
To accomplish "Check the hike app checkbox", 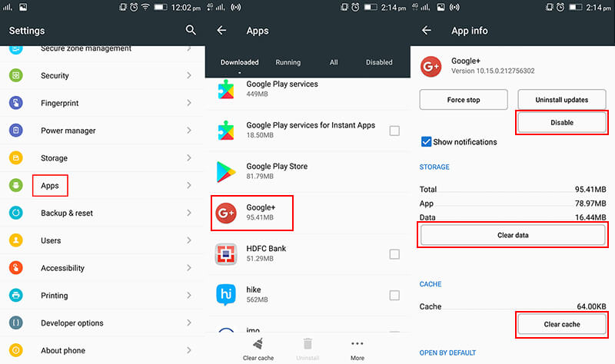I will pyautogui.click(x=394, y=295).
